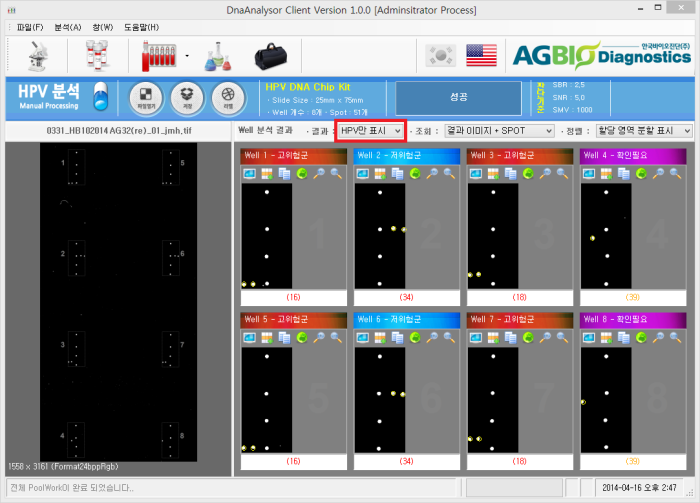Click the full slide scan image on left
The width and height of the screenshot is (700, 503).
pos(118,302)
